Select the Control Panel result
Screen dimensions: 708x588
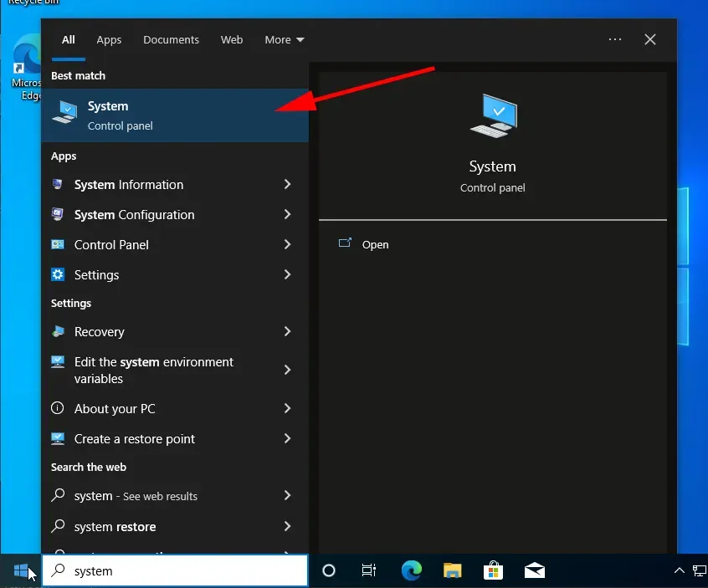[175, 244]
